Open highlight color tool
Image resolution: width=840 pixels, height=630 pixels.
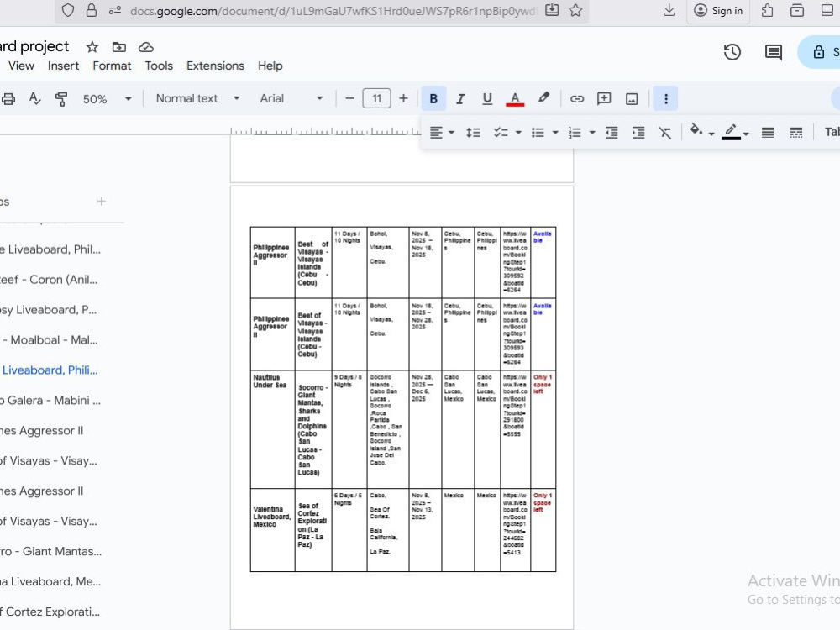(x=543, y=98)
